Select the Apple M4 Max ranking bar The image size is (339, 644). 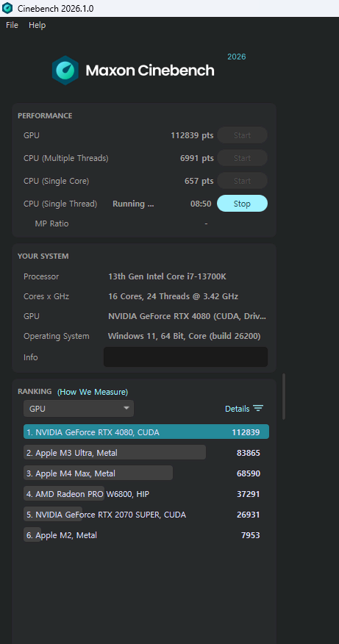click(98, 473)
